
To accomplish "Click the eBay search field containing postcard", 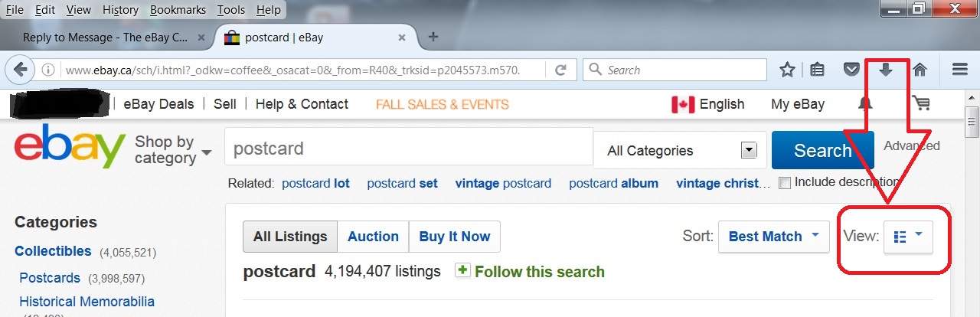I will [409, 149].
